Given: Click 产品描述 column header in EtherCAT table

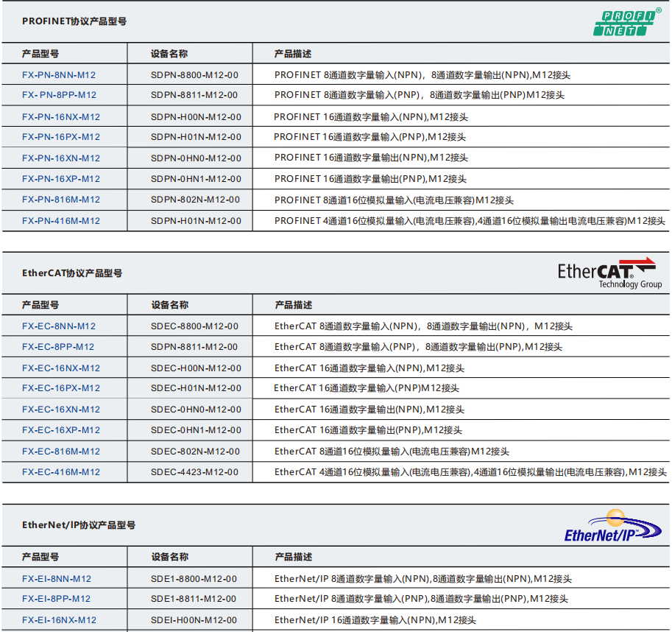Looking at the screenshot, I should coord(293,305).
